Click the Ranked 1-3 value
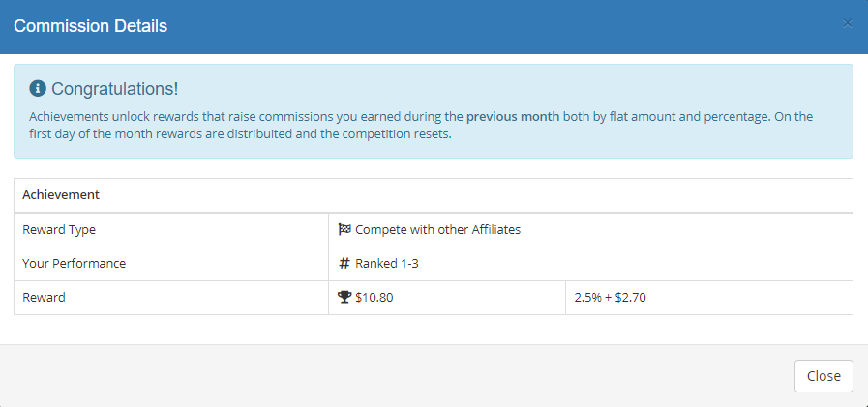 387,264
